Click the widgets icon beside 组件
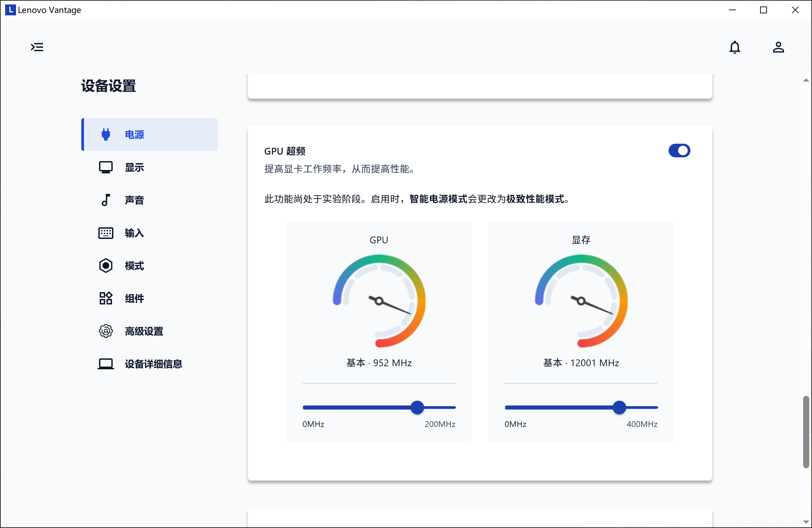 click(106, 298)
